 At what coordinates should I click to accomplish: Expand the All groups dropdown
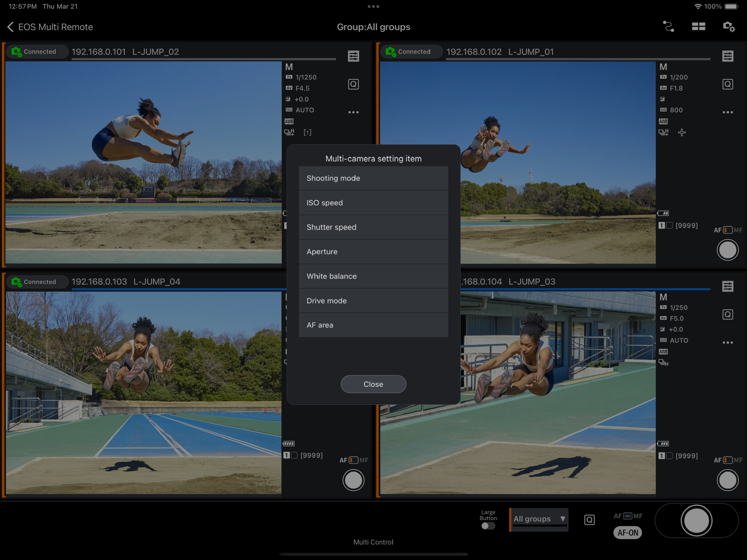click(x=539, y=519)
